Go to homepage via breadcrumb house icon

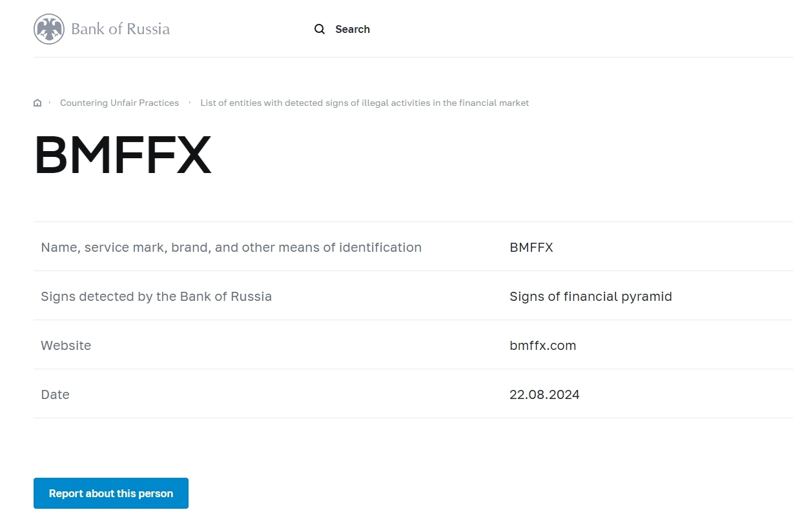click(x=37, y=103)
